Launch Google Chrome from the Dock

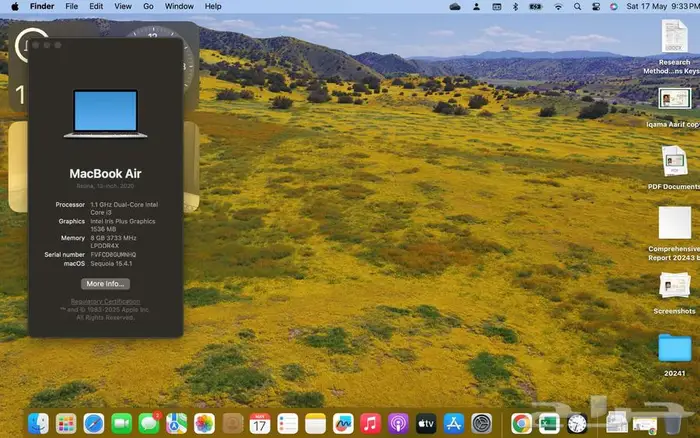tap(521, 423)
